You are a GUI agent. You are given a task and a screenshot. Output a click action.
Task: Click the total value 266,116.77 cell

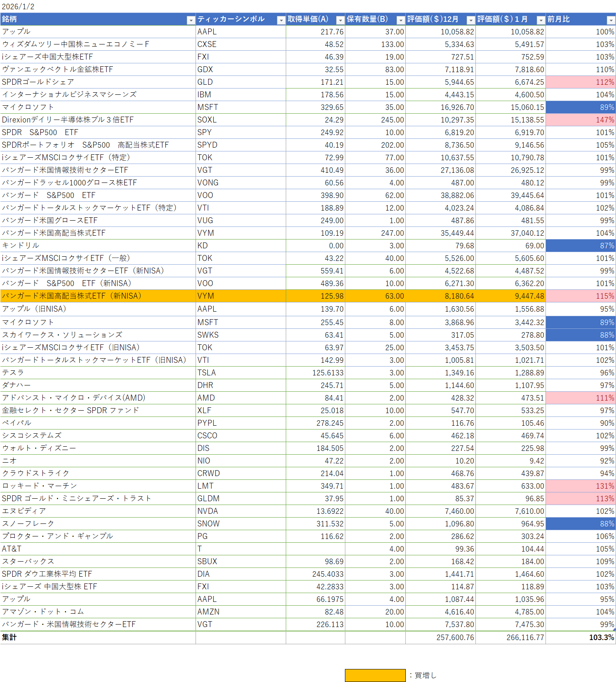point(510,638)
